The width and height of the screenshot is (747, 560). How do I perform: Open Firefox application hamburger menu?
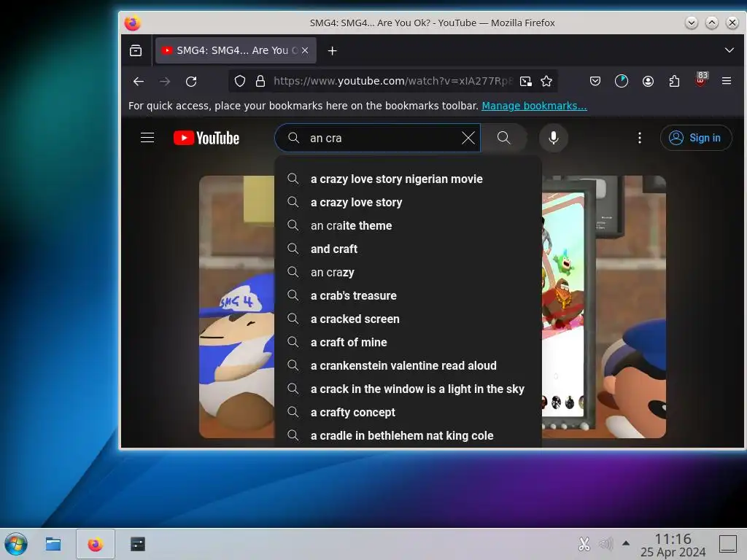pyautogui.click(x=727, y=81)
